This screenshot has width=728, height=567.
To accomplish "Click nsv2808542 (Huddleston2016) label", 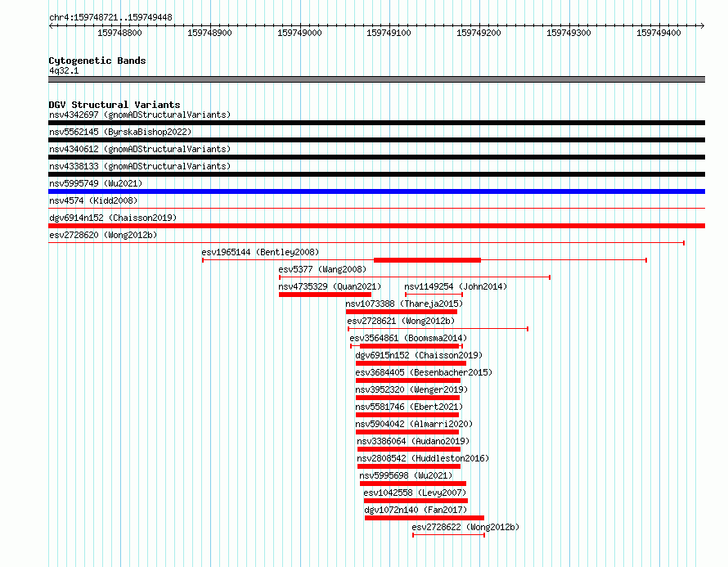I will tap(423, 458).
